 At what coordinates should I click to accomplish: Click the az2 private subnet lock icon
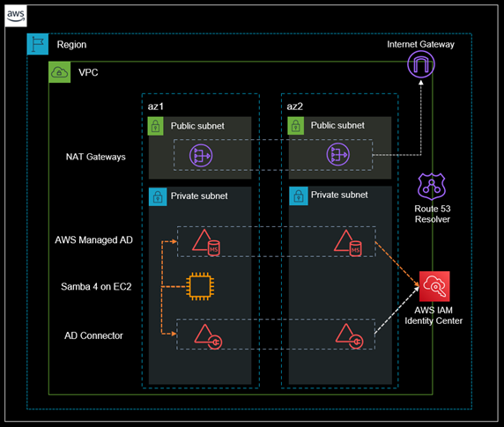299,195
